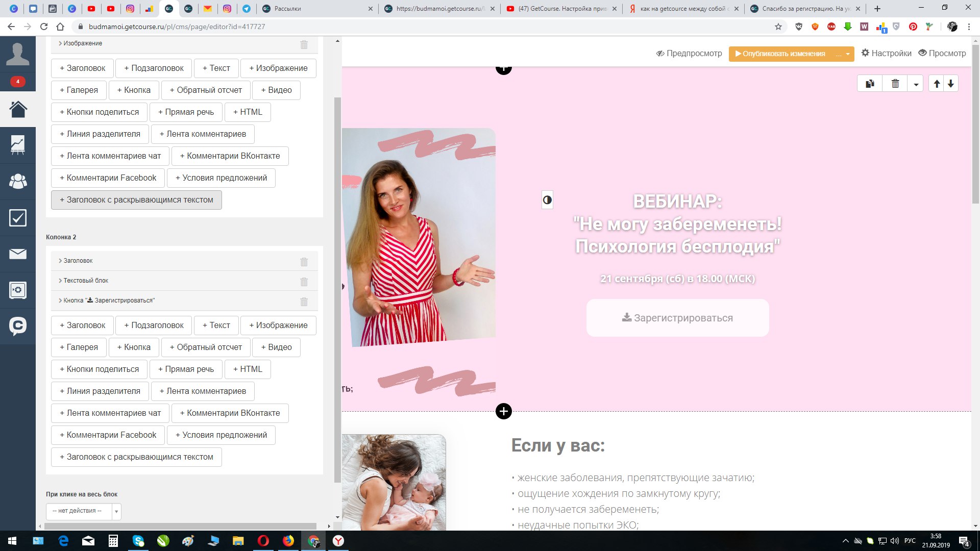The height and width of the screenshot is (551, 980).
Task: Add + HTML in first column
Action: [x=248, y=112]
